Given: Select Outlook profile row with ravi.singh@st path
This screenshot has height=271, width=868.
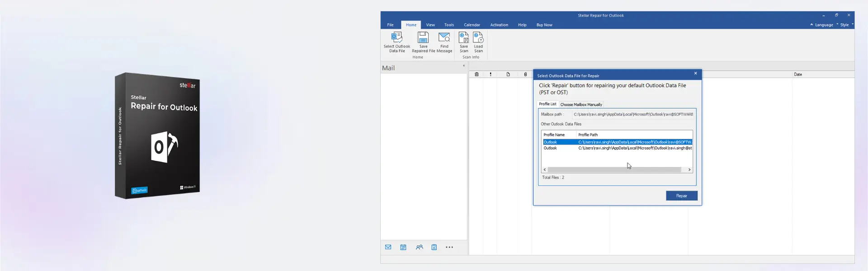Looking at the screenshot, I should point(618,148).
